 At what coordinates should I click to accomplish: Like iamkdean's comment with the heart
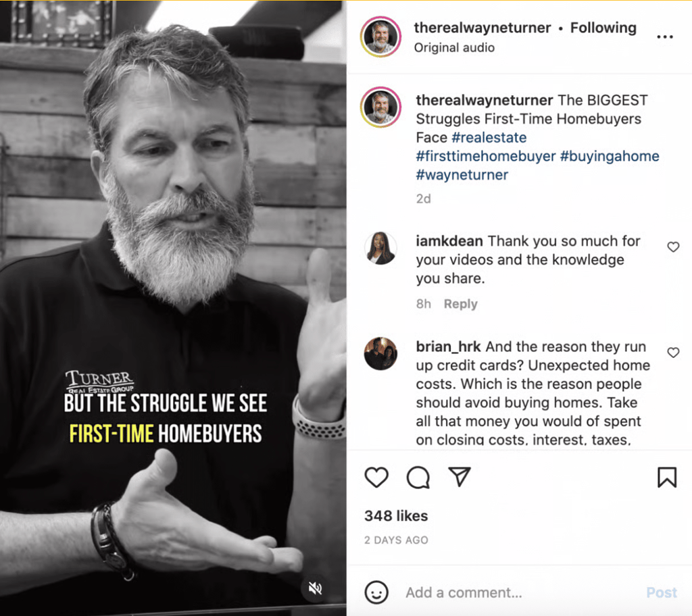pyautogui.click(x=673, y=247)
